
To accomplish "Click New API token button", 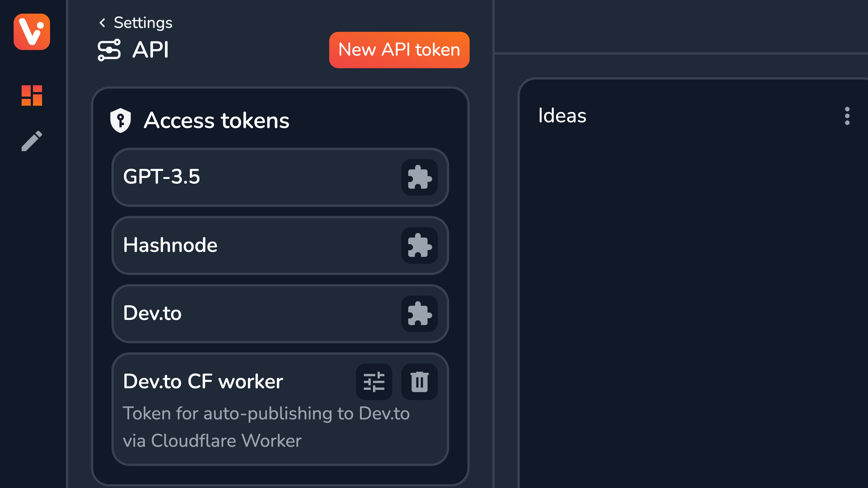I will point(400,50).
